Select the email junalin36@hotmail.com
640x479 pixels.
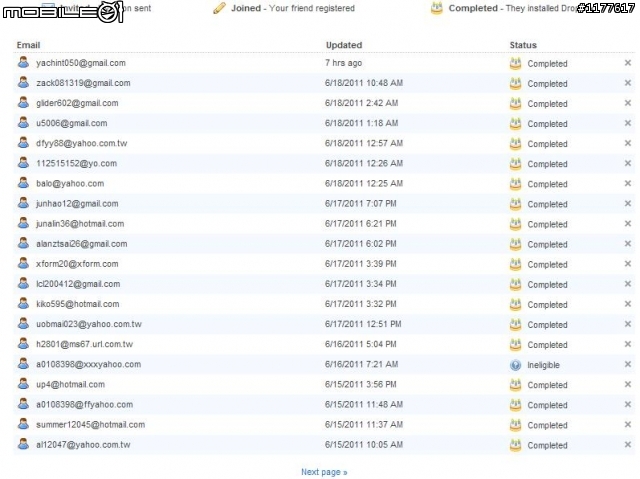pos(80,224)
